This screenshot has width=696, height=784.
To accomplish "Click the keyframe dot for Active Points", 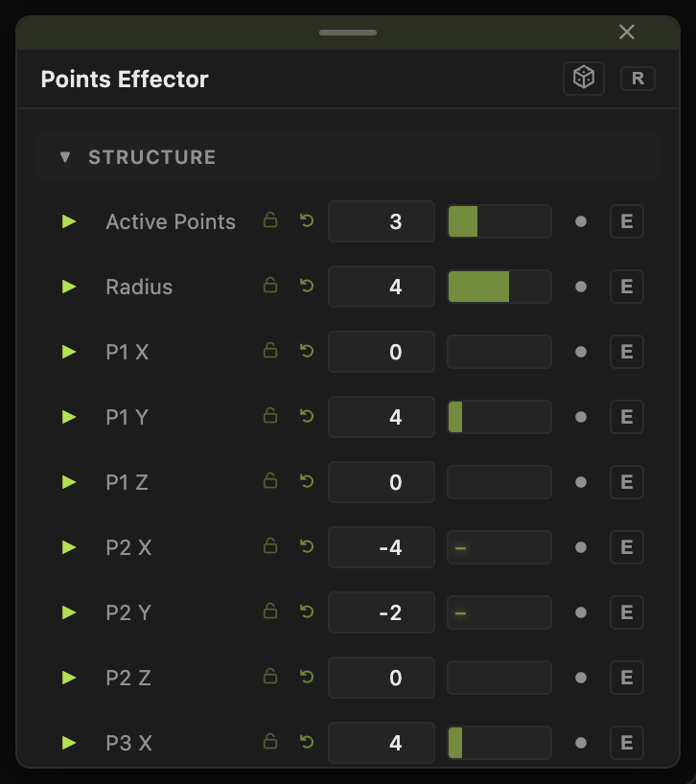I will [581, 221].
